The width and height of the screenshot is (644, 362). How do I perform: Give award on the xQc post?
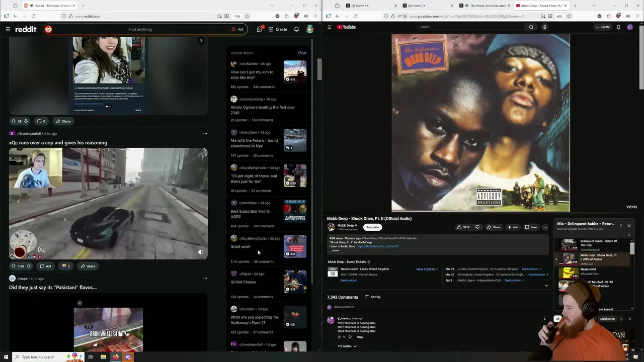(x=66, y=266)
